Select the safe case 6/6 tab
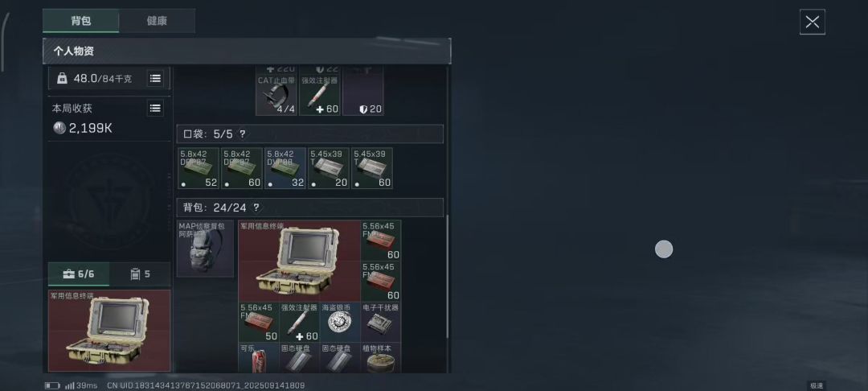868x391 pixels. [79, 274]
